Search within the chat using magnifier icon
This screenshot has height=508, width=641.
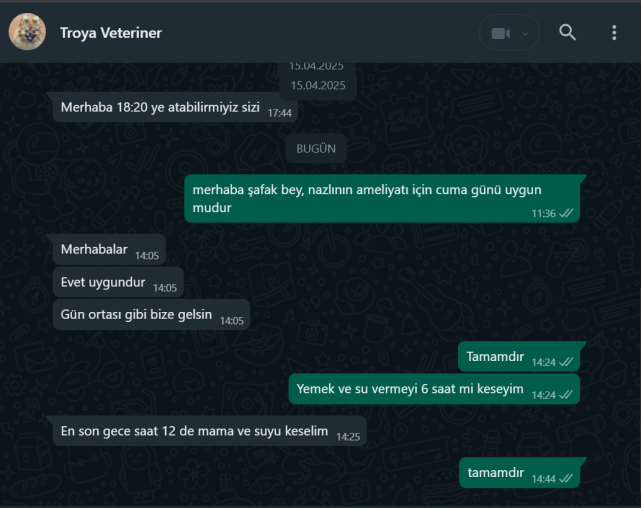[x=567, y=32]
